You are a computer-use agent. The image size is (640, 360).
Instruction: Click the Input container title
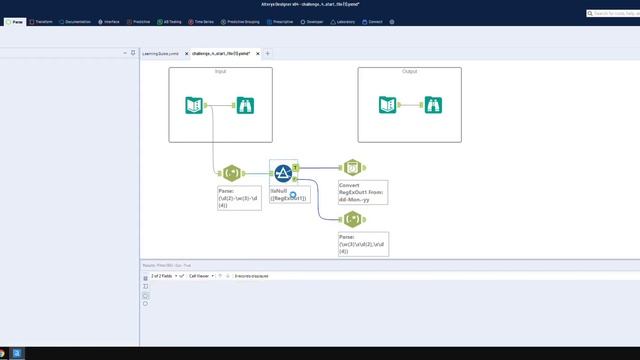pyautogui.click(x=220, y=71)
